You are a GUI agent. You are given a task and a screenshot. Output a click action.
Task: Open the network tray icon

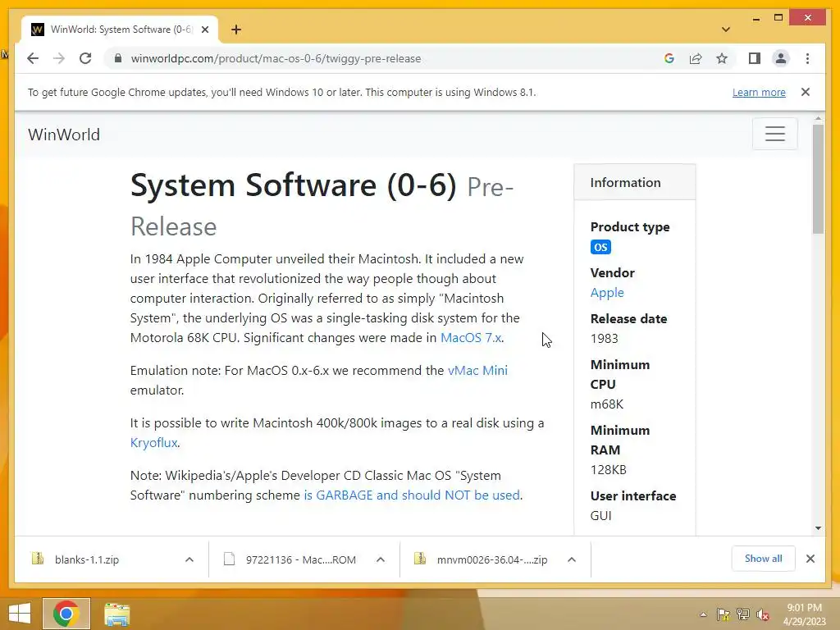coord(743,614)
